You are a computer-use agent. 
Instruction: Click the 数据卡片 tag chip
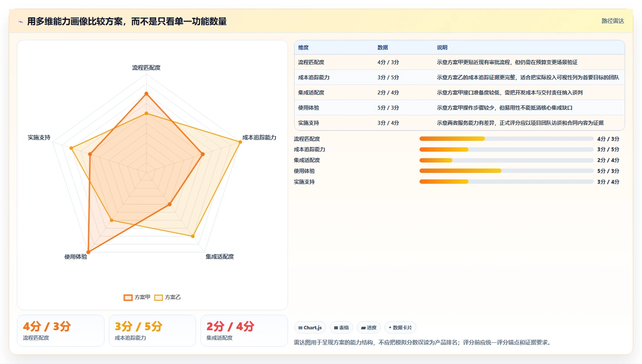[400, 328]
